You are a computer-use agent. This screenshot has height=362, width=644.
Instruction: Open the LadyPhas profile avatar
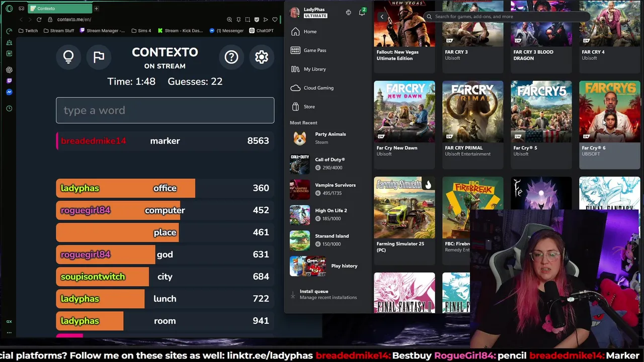295,13
